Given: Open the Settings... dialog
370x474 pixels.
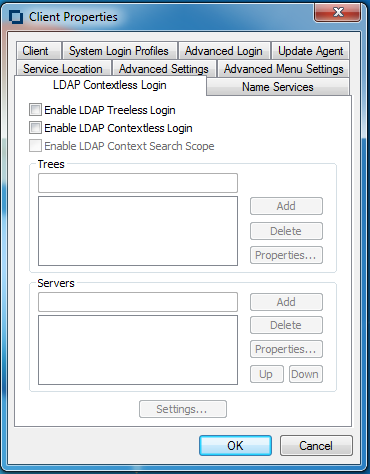Looking at the screenshot, I should (183, 409).
